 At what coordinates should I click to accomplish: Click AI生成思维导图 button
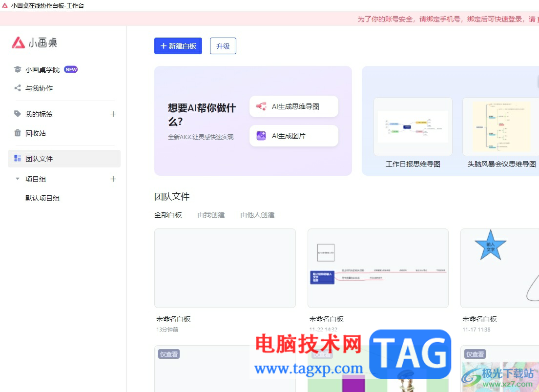(x=294, y=106)
